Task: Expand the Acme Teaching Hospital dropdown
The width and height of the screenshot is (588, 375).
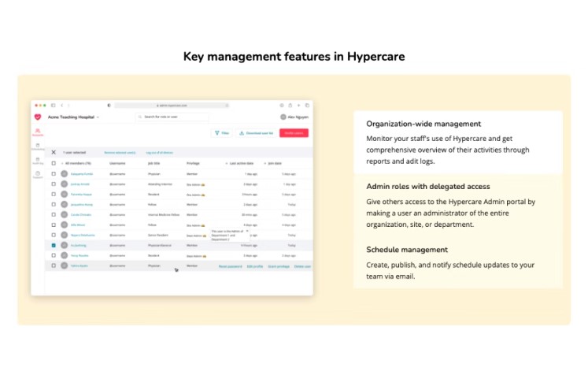Action: coord(98,117)
